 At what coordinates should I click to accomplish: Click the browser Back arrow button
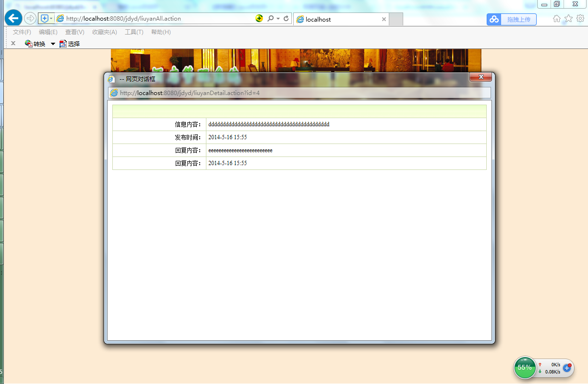[x=13, y=18]
